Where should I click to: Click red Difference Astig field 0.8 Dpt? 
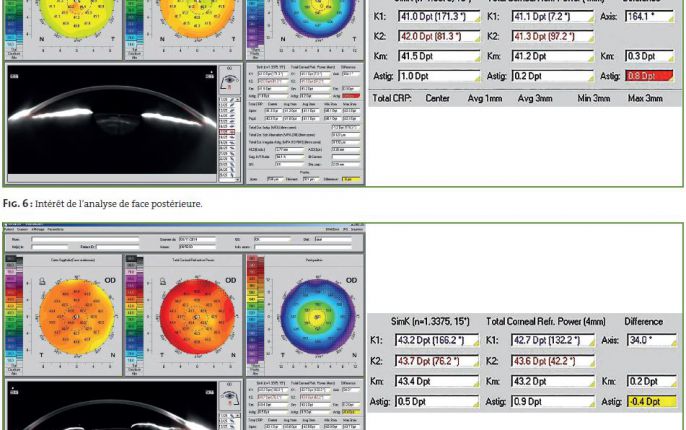(649, 76)
